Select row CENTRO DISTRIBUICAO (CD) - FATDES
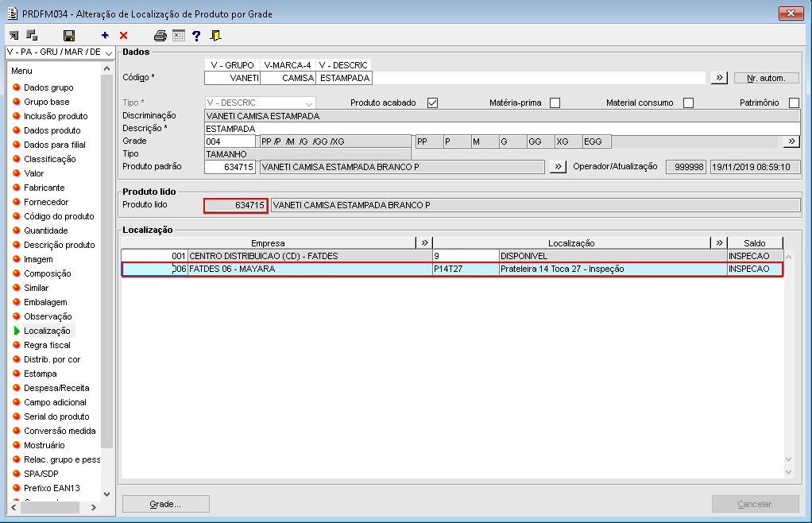This screenshot has height=523, width=812. pyautogui.click(x=452, y=256)
